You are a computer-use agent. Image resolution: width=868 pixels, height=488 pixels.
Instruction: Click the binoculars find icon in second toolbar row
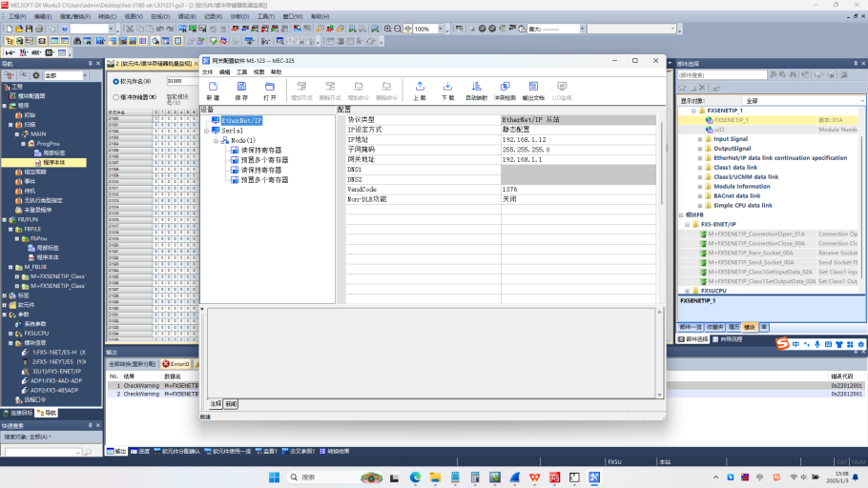[77, 41]
